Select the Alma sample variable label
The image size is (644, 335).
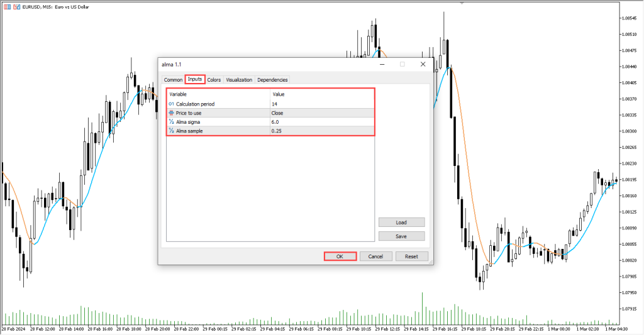point(189,131)
